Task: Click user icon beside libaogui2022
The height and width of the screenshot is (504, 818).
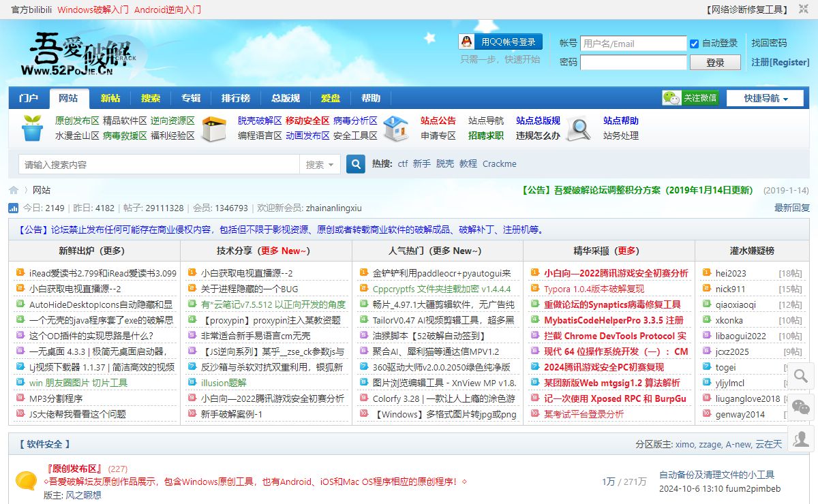Action: (x=707, y=336)
